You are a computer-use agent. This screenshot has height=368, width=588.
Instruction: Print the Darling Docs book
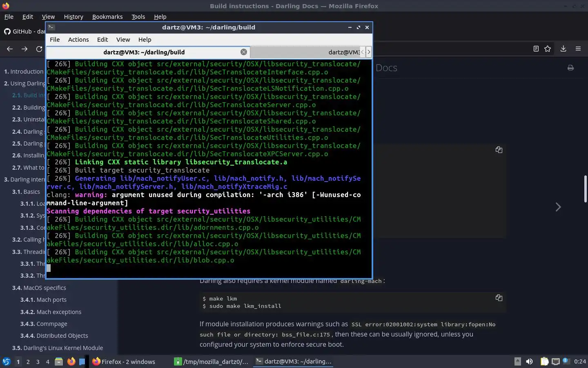pyautogui.click(x=570, y=68)
